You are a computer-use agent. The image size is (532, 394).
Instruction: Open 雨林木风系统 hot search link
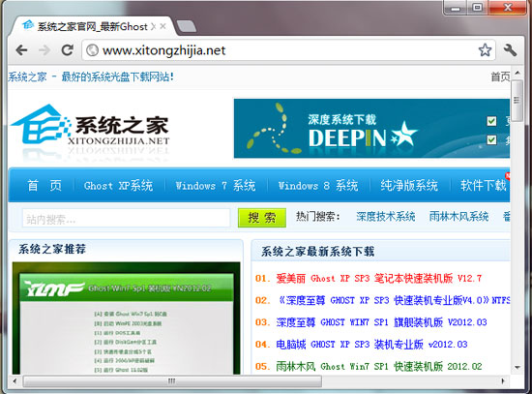pyautogui.click(x=459, y=216)
